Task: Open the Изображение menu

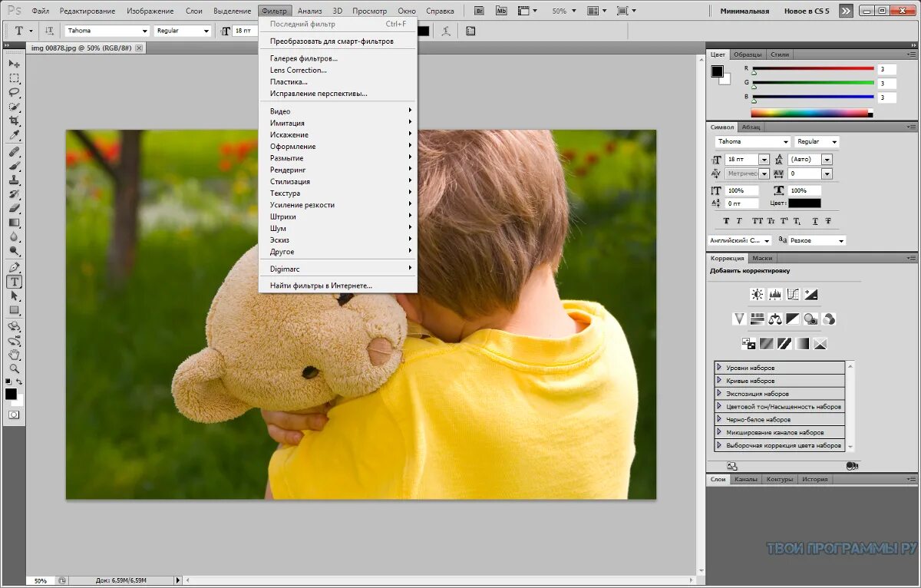Action: [150, 11]
